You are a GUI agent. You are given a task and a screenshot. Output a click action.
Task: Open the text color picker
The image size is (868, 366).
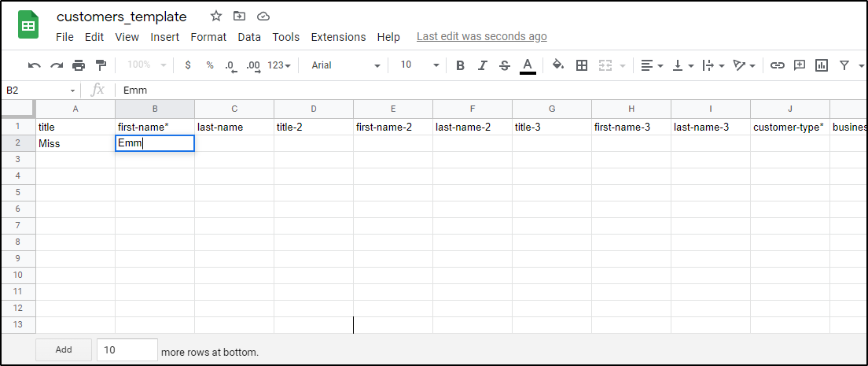point(528,65)
